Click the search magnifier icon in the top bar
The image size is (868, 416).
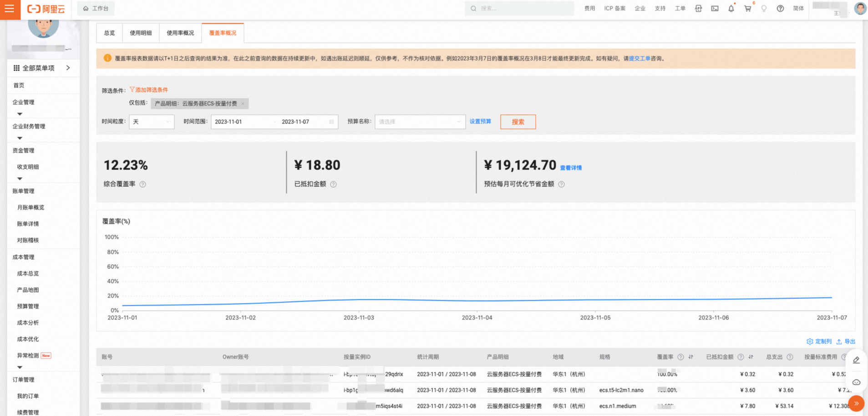(473, 9)
